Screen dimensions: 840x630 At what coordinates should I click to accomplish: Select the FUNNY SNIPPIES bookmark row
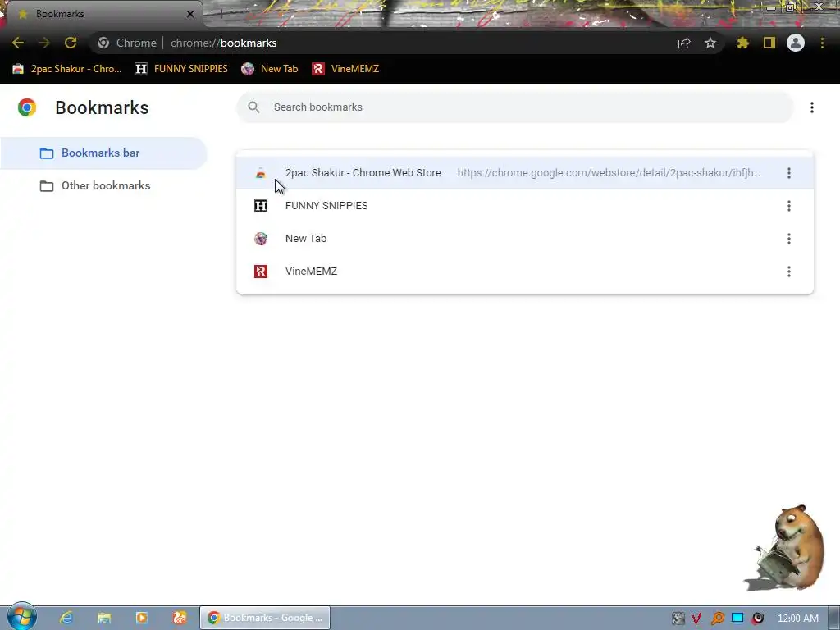click(525, 206)
